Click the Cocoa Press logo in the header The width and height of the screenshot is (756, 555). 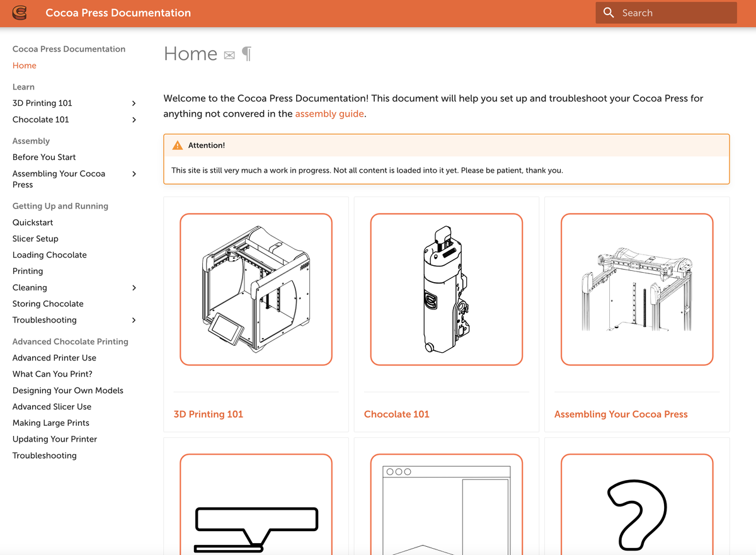20,13
